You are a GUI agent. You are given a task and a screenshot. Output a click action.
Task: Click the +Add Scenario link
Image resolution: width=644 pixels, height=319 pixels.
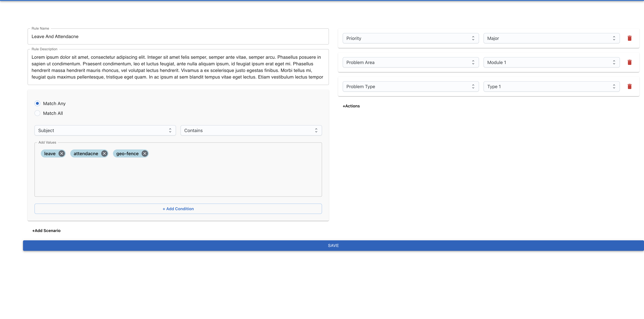[46, 231]
